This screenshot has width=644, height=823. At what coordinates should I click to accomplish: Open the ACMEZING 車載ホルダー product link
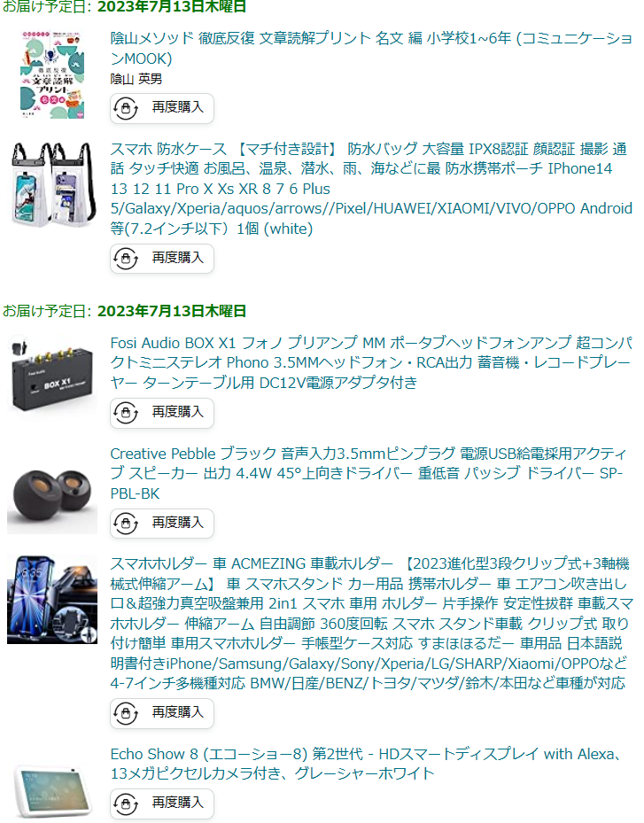371,623
